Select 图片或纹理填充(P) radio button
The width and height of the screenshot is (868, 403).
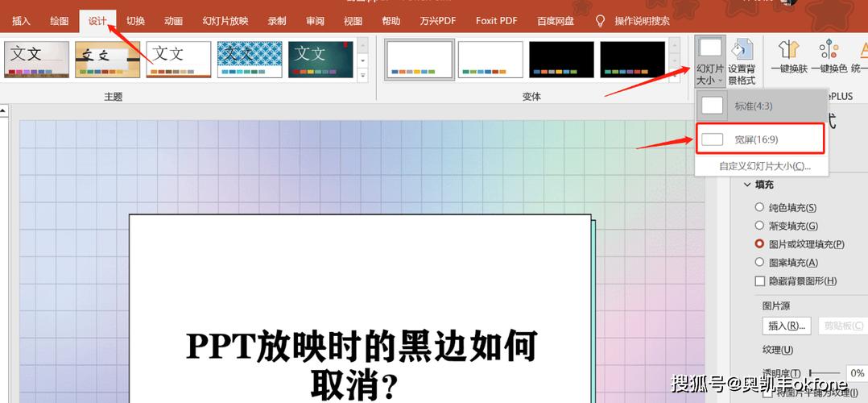click(x=759, y=244)
